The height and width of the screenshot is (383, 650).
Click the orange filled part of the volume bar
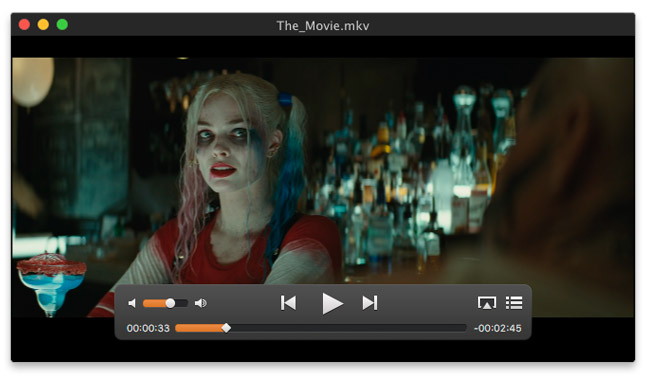(x=155, y=303)
